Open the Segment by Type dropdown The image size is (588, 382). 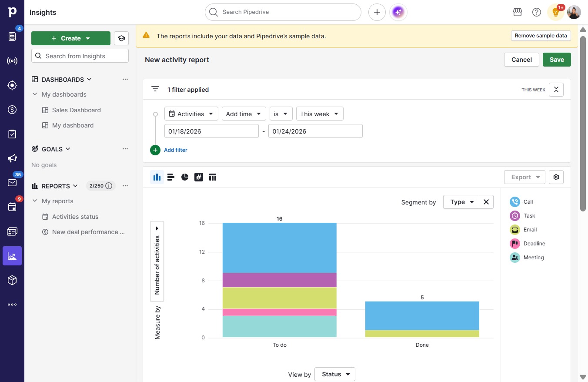coord(461,202)
